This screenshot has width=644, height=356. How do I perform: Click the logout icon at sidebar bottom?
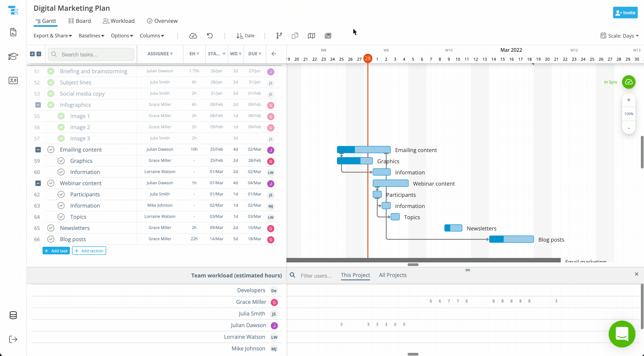[x=13, y=339]
